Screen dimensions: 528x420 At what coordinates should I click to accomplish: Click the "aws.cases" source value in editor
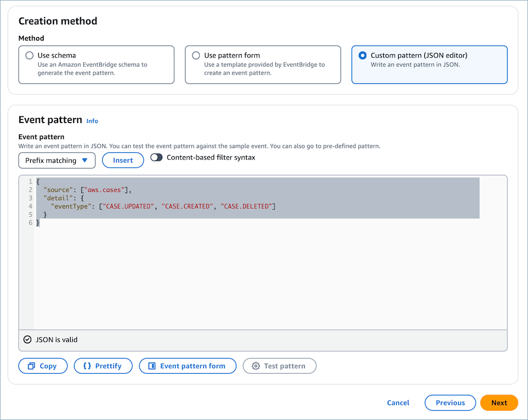(104, 190)
